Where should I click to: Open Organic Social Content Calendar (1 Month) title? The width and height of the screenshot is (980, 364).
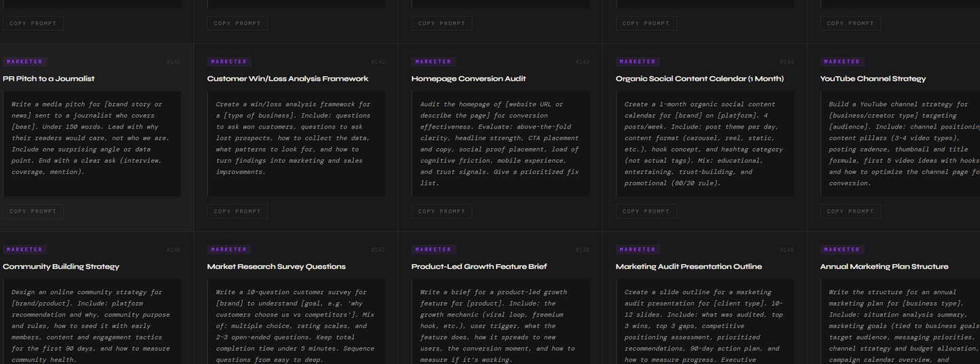coord(700,79)
